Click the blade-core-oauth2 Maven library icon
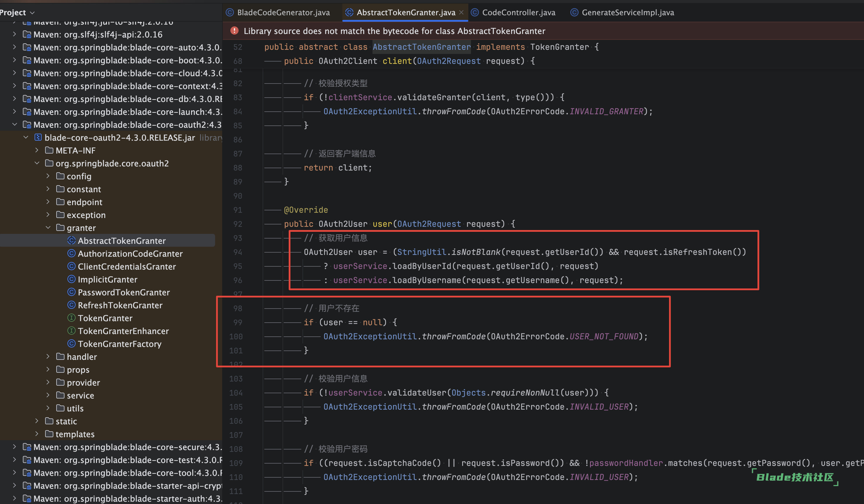The width and height of the screenshot is (864, 504). coord(27,125)
